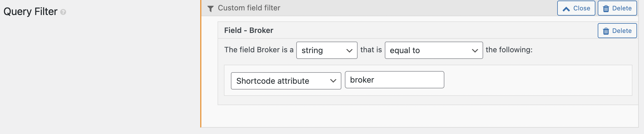Focus the broker text input field
The image size is (644, 134).
394,80
